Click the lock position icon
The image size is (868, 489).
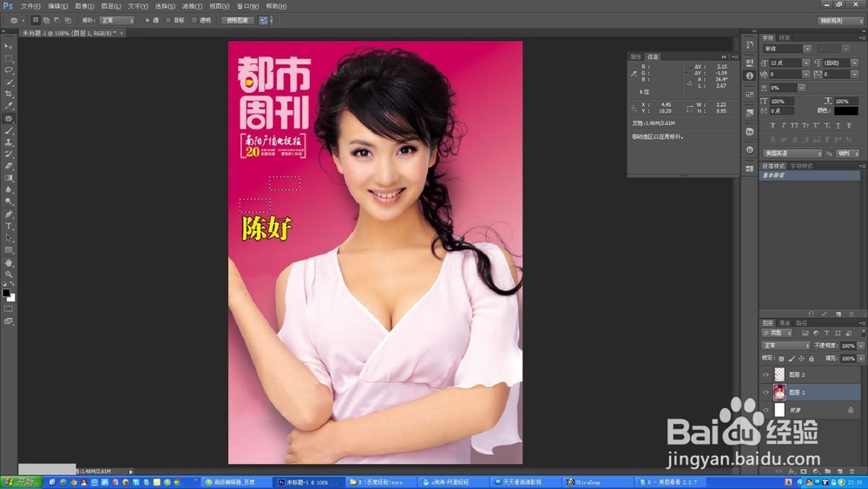coord(801,359)
